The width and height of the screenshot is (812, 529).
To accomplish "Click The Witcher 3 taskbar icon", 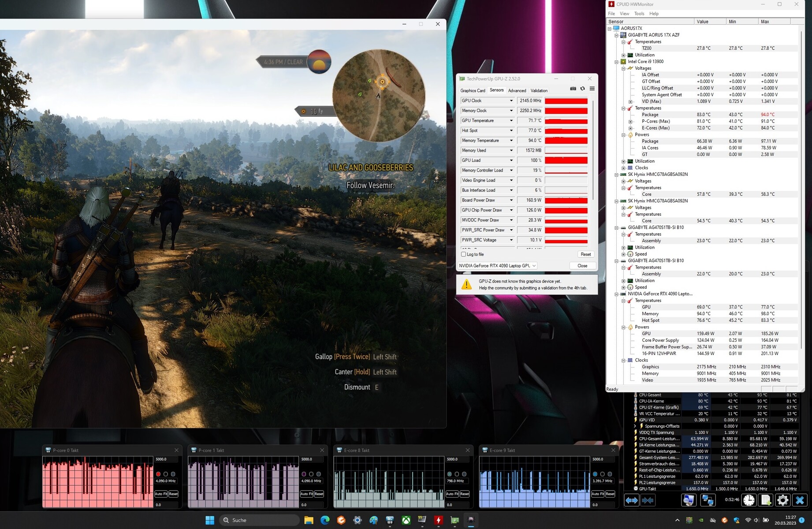I will pos(471,520).
